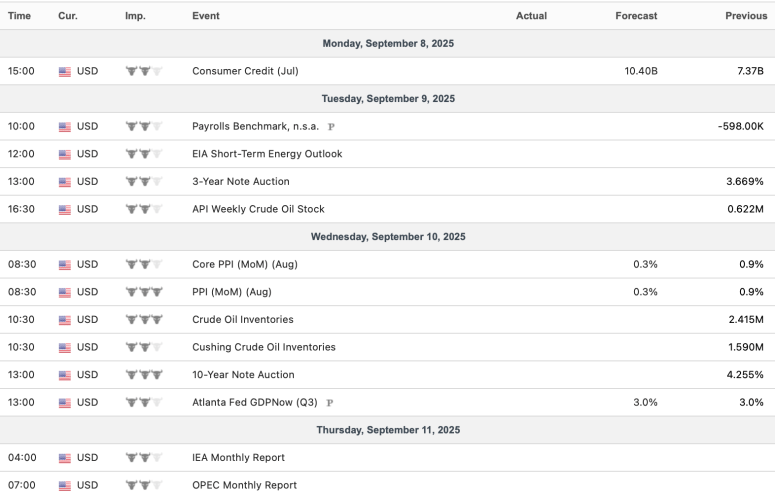The width and height of the screenshot is (775, 493).
Task: Click importance bull icons for PPI (MoM) row
Action: 144,292
